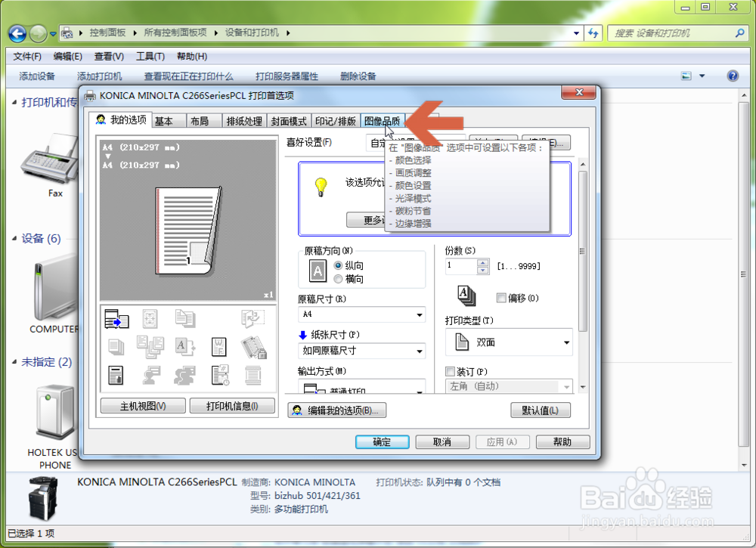This screenshot has width=756, height=548.
Task: Switch to the 排纸处理 tab
Action: [244, 121]
